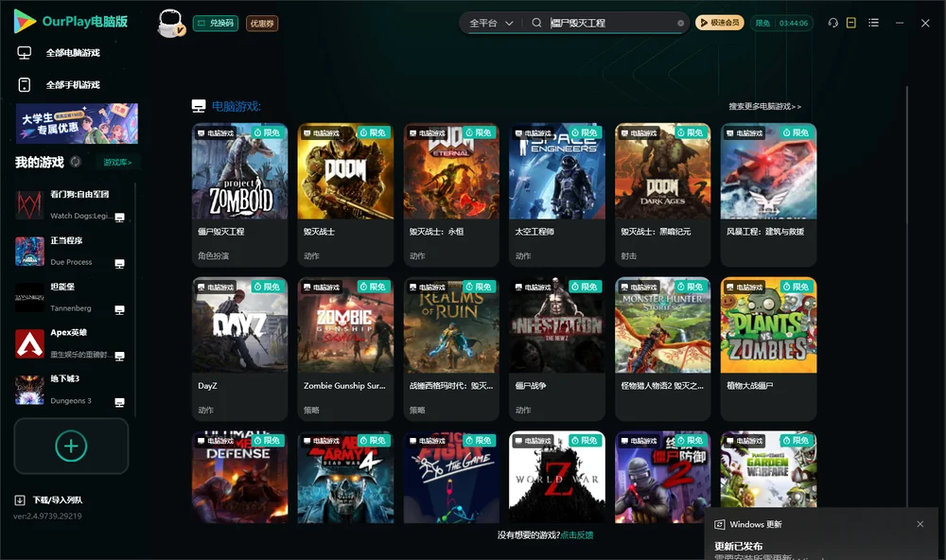This screenshot has width=946, height=560.
Task: Open the main menu list icon
Action: pos(873,23)
